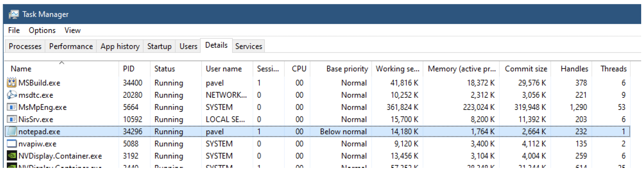Click the nvapiw.exe process icon
This screenshot has width=644, height=176.
pos(12,144)
